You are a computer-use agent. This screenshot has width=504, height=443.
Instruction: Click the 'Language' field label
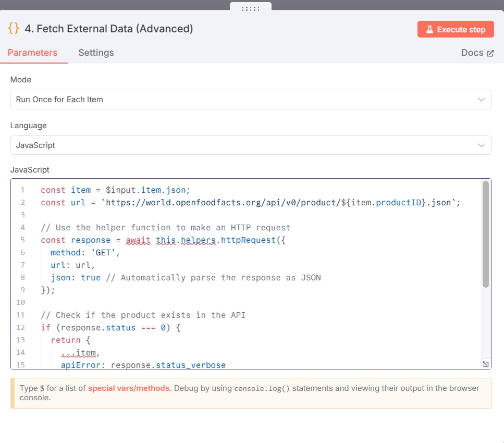pos(28,126)
